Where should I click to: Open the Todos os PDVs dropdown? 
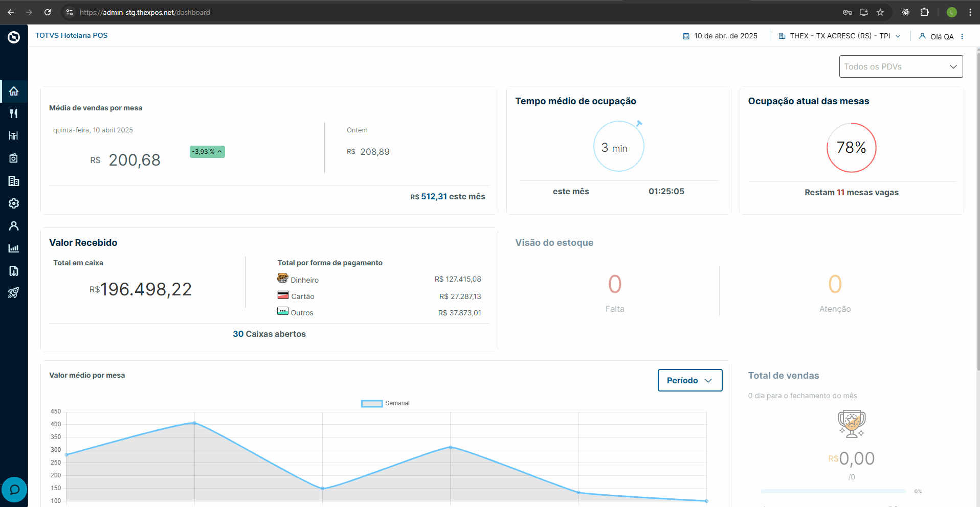[901, 66]
